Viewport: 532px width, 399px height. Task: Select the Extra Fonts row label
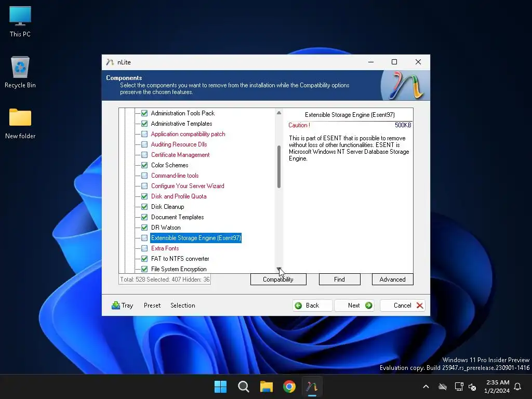(x=165, y=248)
